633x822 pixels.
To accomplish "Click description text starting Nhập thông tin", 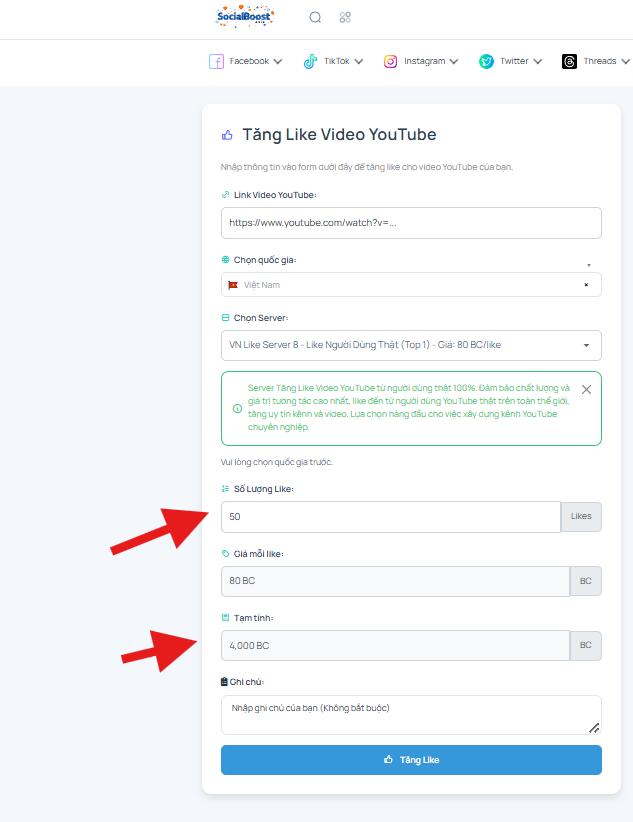I will click(x=367, y=167).
